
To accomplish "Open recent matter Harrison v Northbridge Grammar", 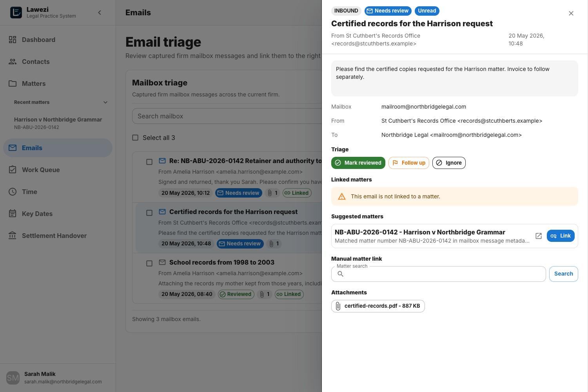I will point(58,123).
